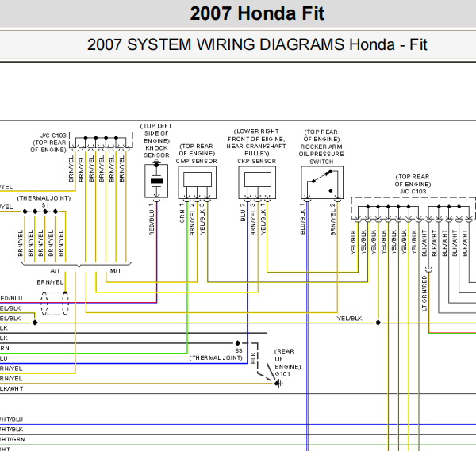Click the 'LT GRN/RED' wire label

point(424,293)
